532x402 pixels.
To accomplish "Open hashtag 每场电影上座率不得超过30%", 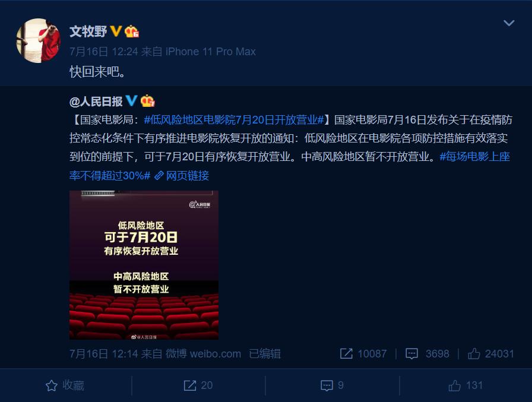I will [289, 166].
